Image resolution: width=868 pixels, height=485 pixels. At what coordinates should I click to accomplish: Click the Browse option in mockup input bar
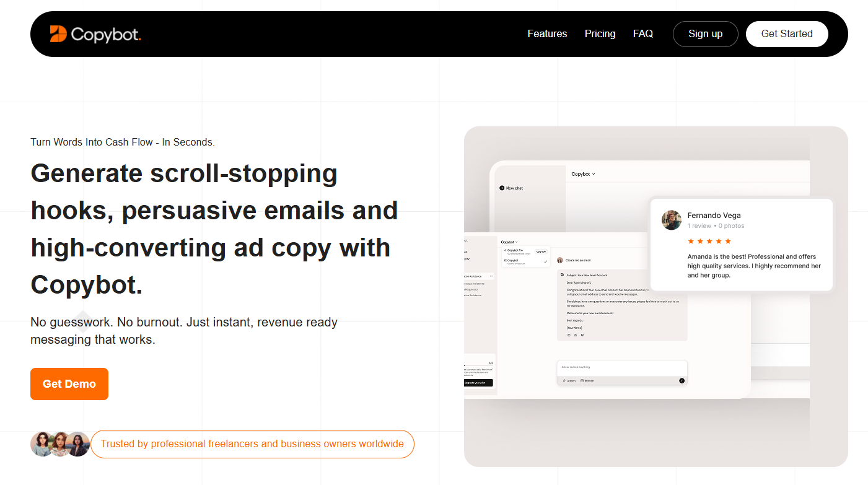coord(587,381)
